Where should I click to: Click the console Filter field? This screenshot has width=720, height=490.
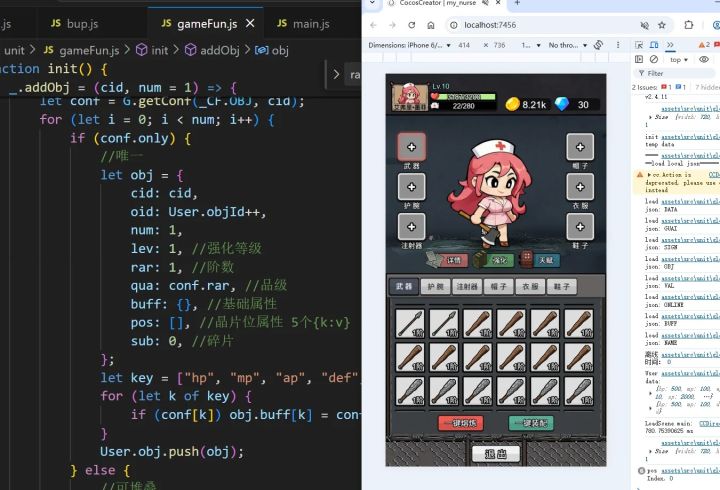[676, 73]
